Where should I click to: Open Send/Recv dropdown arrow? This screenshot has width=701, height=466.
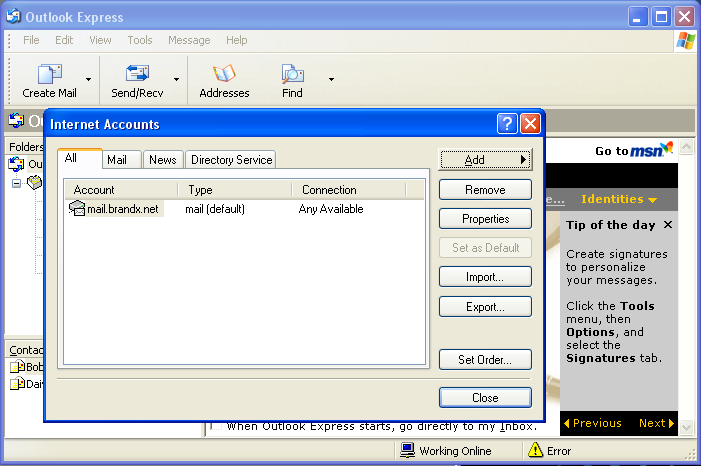point(177,80)
